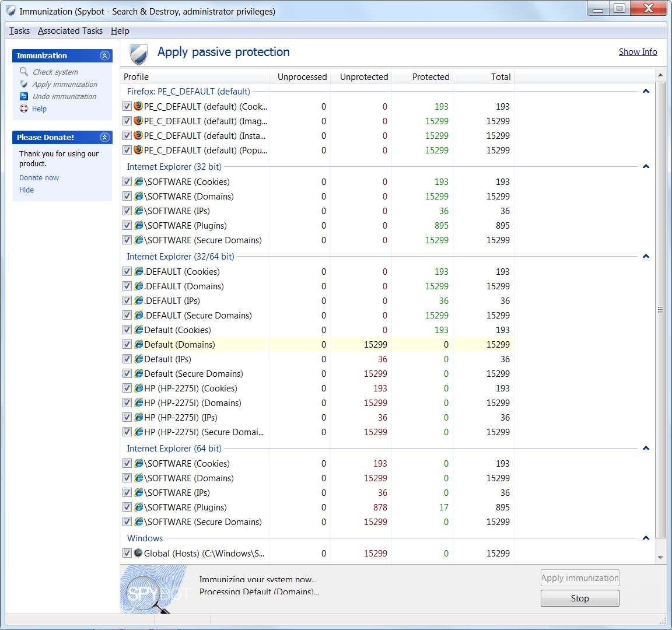Collapse the Windows group
The width and height of the screenshot is (672, 630).
(x=646, y=538)
